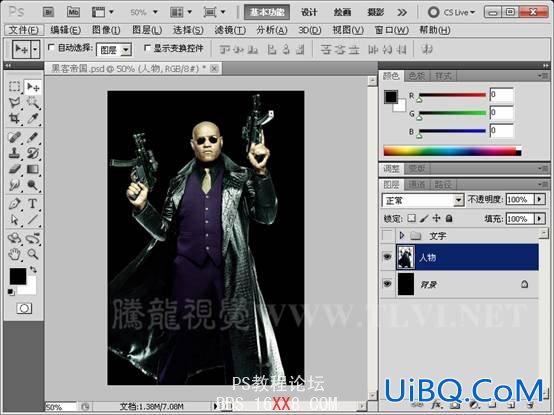The width and height of the screenshot is (554, 415).
Task: Select the History Brush tool
Action: 33,153
